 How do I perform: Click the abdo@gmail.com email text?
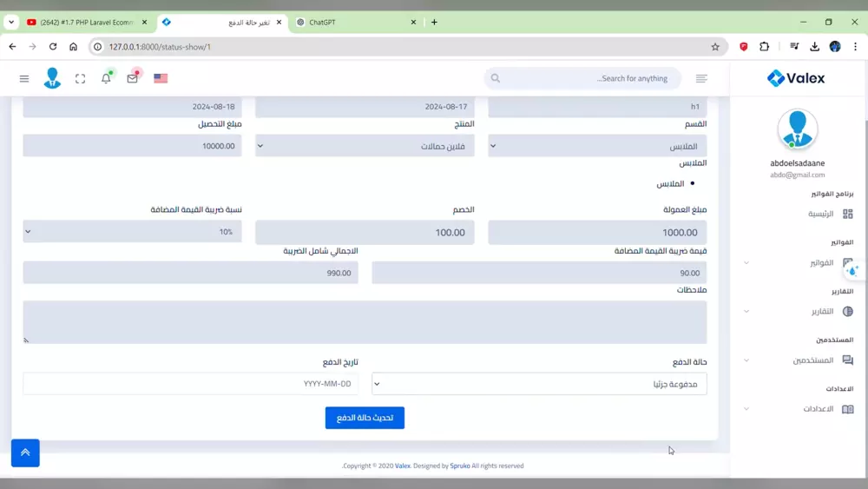click(x=797, y=175)
